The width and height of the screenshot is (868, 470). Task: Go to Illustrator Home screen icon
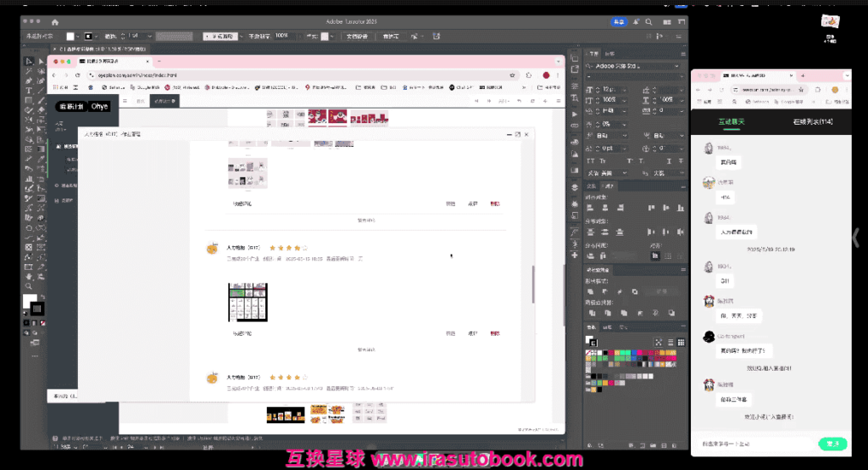pyautogui.click(x=55, y=22)
